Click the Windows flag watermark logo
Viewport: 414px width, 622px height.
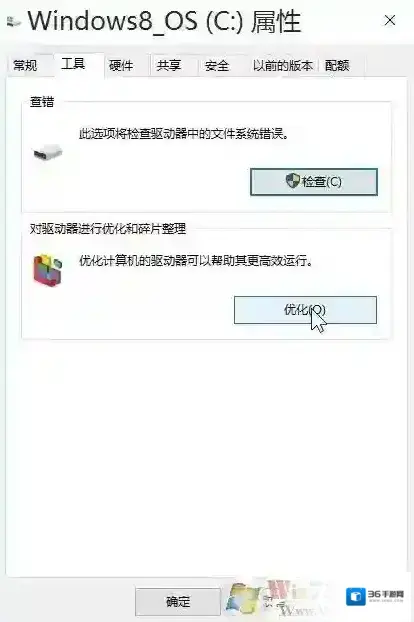click(x=244, y=598)
